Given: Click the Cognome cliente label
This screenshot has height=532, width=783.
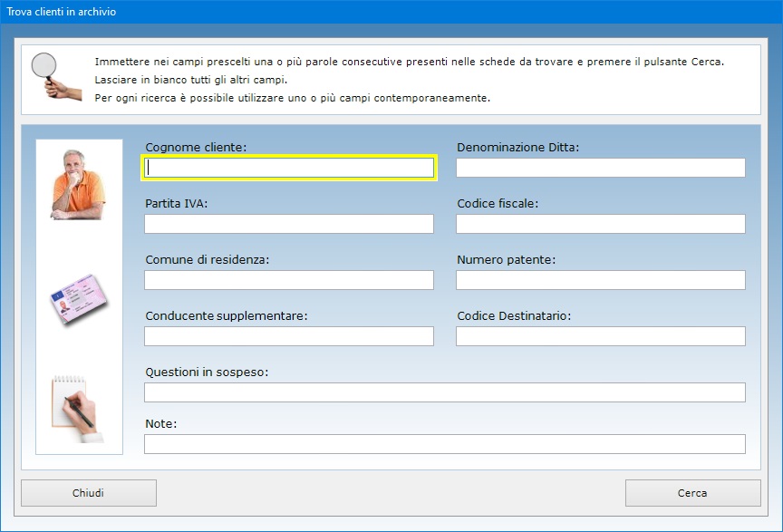Looking at the screenshot, I should point(196,147).
